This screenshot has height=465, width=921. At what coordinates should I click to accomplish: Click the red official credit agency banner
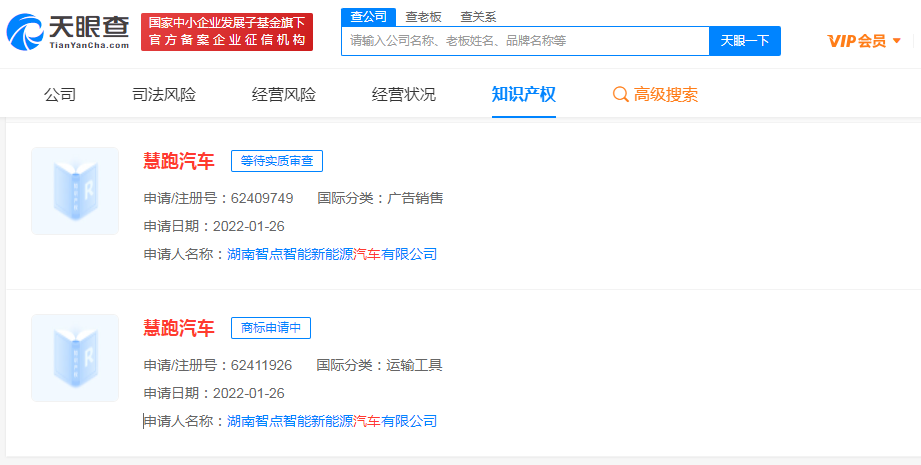click(227, 32)
